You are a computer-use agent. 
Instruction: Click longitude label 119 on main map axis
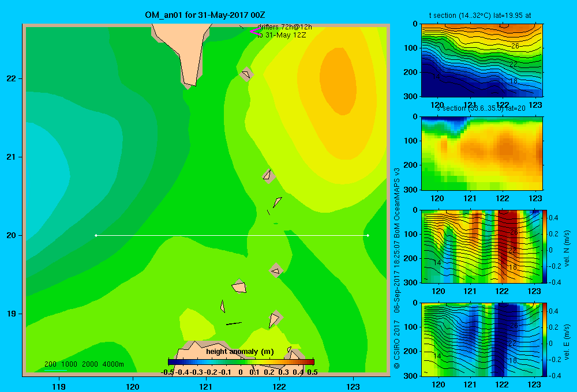pos(59,387)
